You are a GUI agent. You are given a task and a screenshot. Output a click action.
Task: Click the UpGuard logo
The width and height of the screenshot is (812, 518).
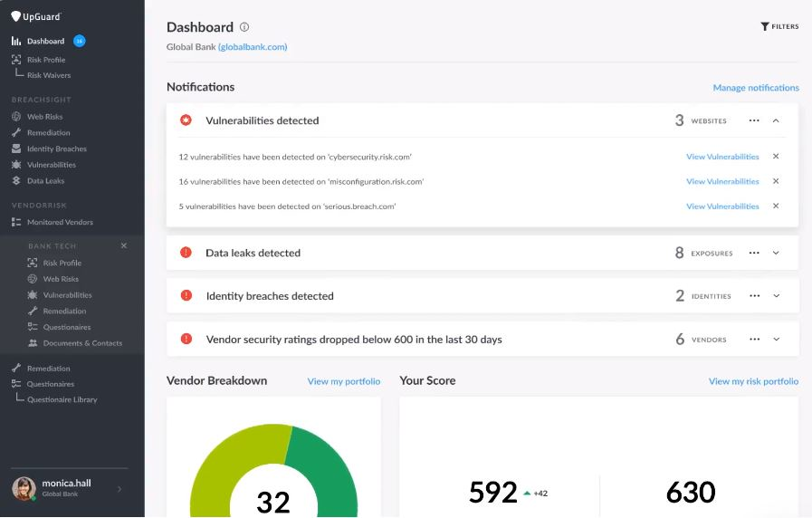(x=35, y=16)
